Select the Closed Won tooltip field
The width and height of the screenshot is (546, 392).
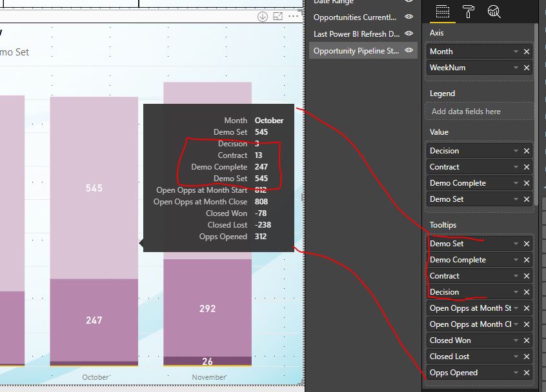point(479,340)
